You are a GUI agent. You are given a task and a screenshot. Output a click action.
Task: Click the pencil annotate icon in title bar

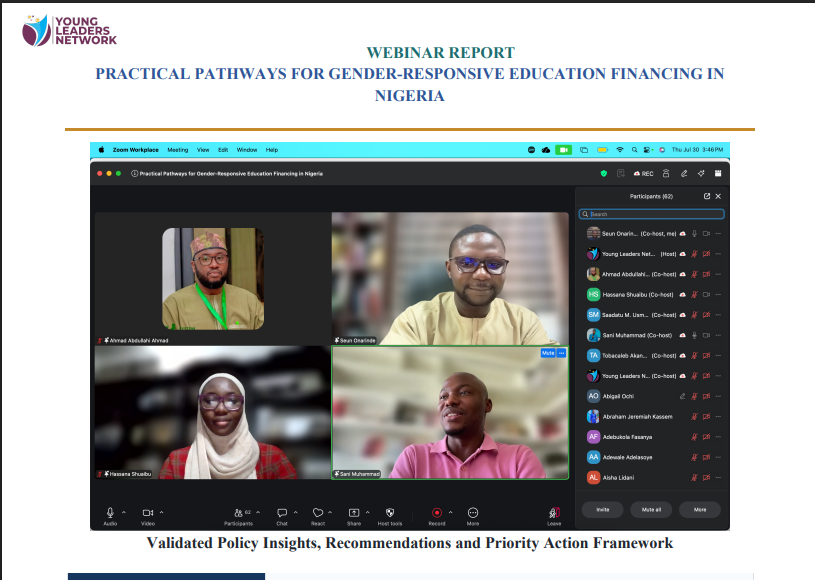(x=684, y=174)
